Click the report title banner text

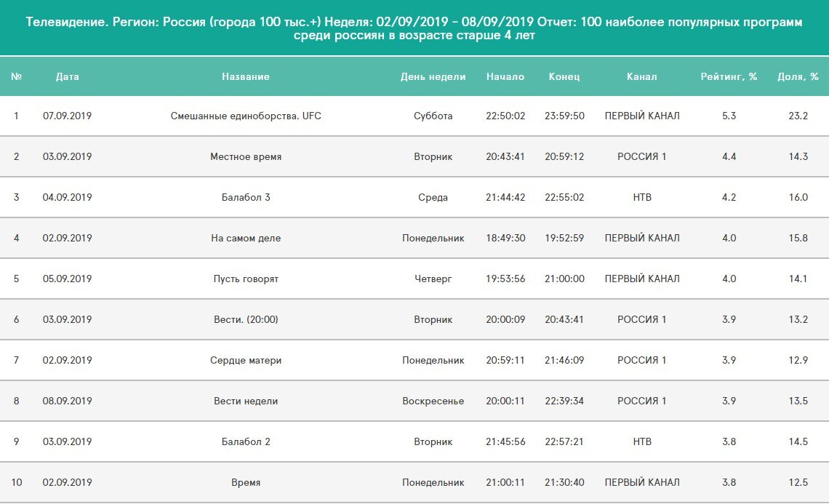[414, 28]
